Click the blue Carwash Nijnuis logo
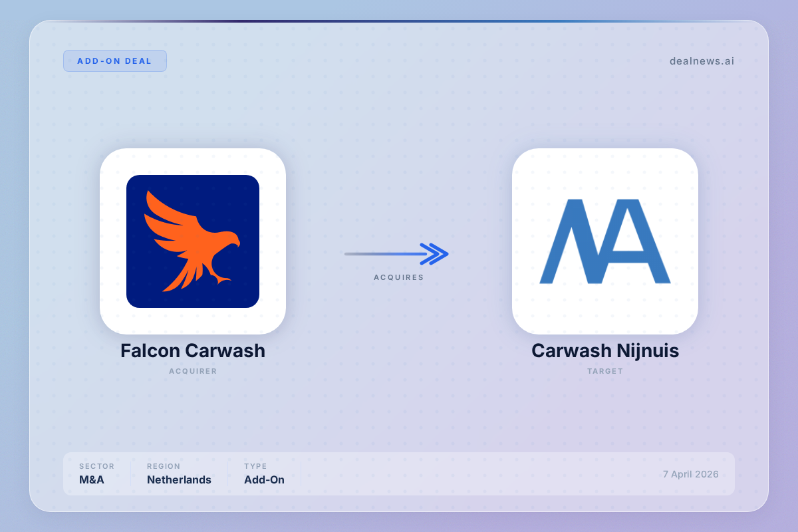This screenshot has height=532, width=798. [604, 241]
